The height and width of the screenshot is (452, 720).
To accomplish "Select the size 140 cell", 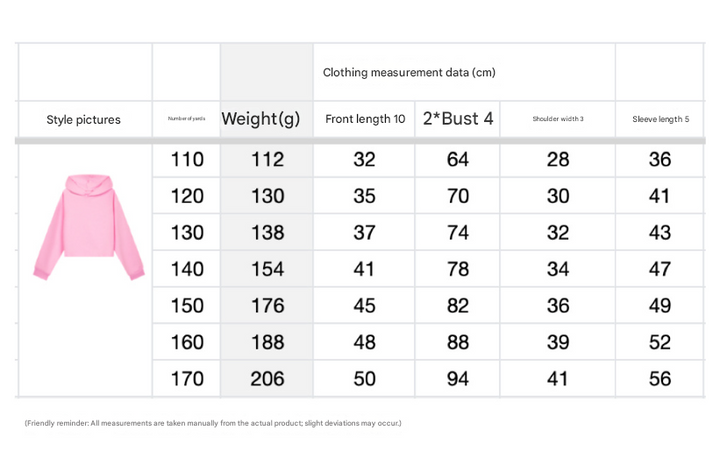I will tap(187, 269).
